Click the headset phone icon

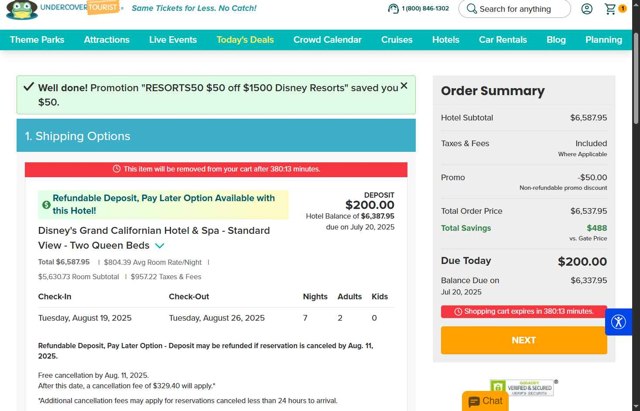tap(393, 9)
